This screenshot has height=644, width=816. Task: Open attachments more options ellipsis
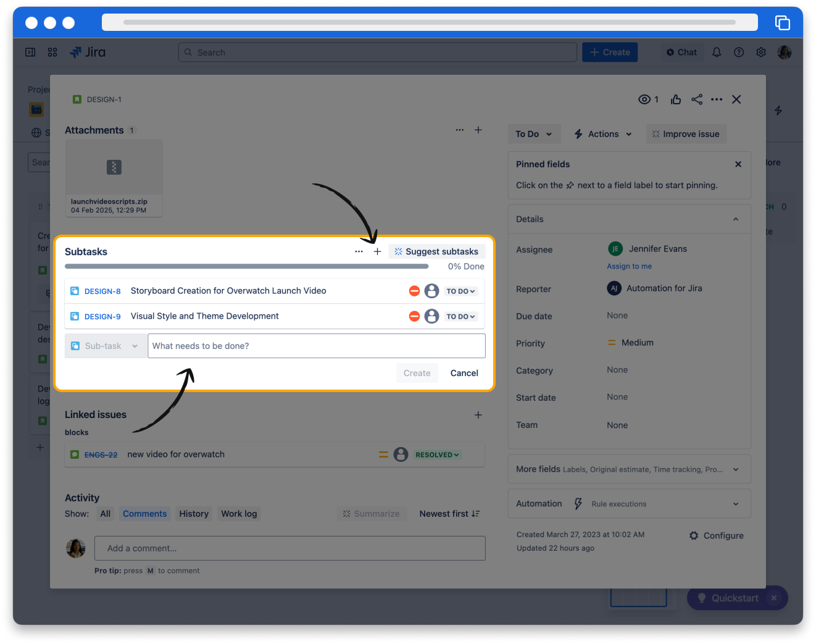pyautogui.click(x=460, y=130)
